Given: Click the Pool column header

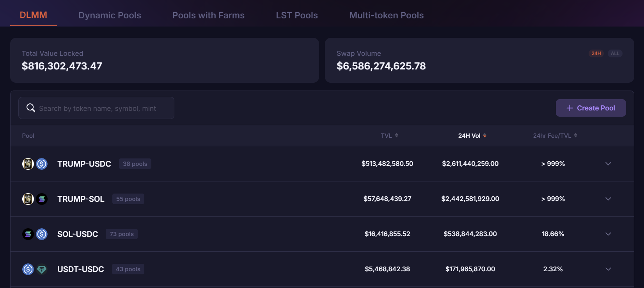Looking at the screenshot, I should pos(28,135).
